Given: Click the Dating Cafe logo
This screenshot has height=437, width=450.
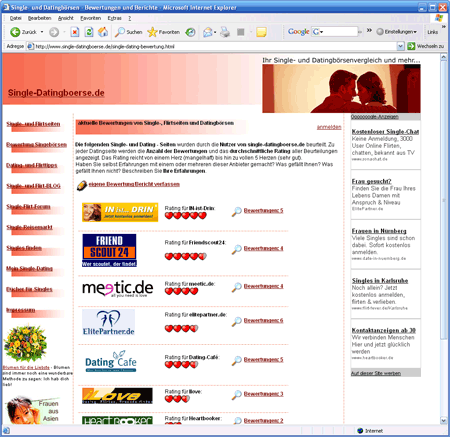Looking at the screenshot, I should coord(111,361).
